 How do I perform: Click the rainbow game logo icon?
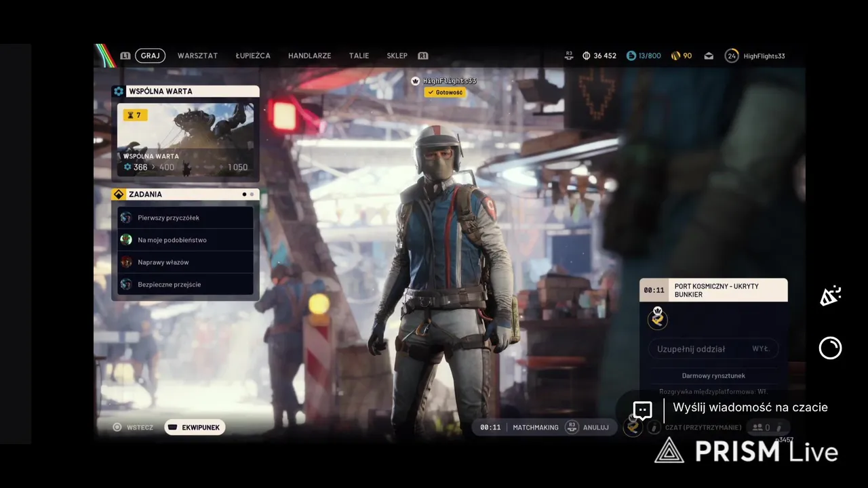pyautogui.click(x=105, y=56)
